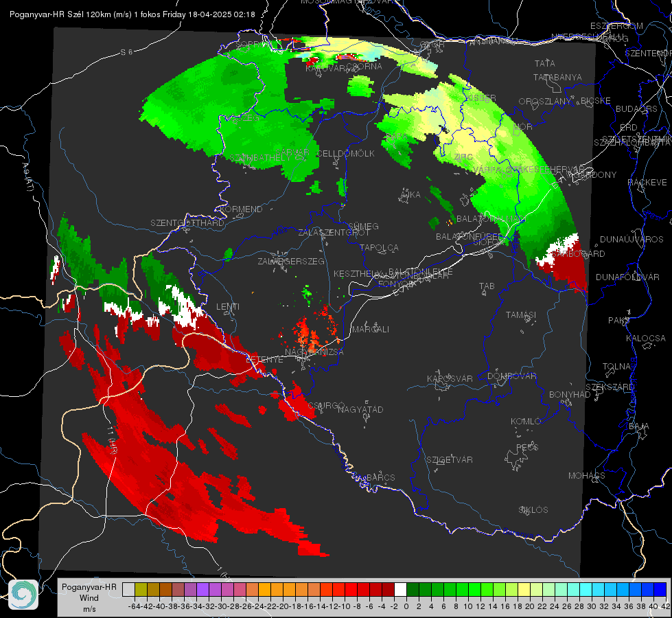Click the BONYHÁD city label

(570, 395)
